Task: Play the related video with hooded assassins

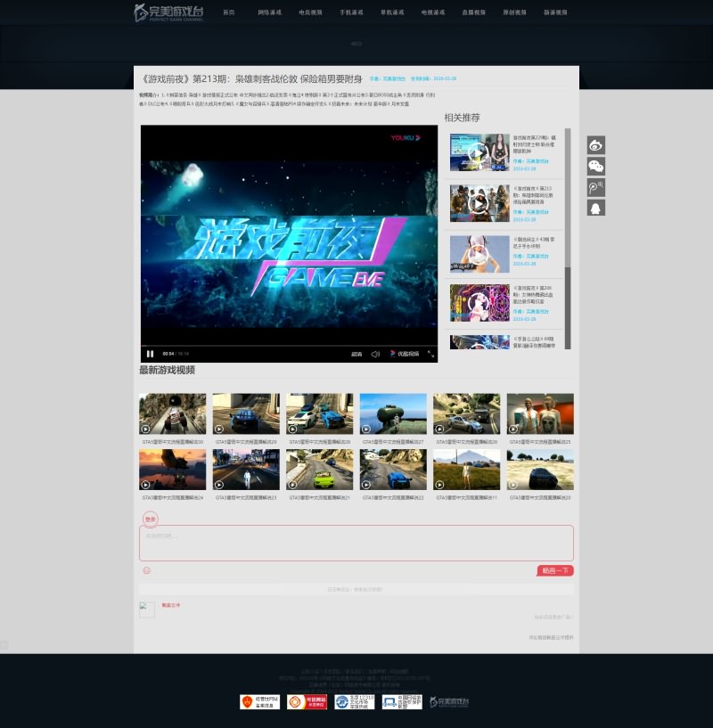Action: point(479,203)
